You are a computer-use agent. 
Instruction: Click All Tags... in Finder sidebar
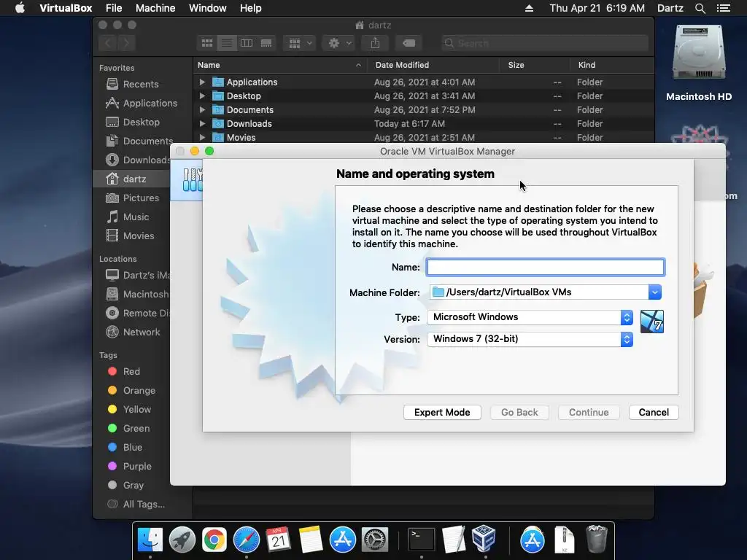point(136,505)
